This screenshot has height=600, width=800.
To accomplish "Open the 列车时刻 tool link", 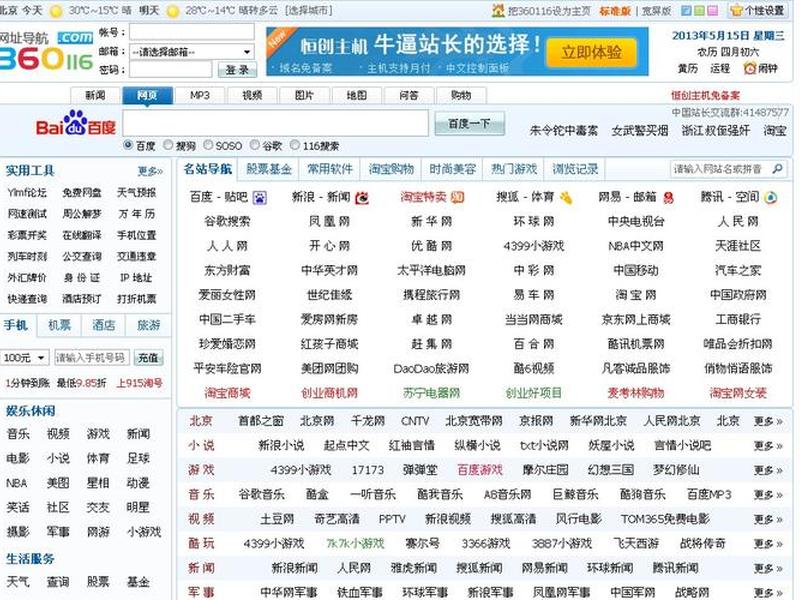I will pos(27,256).
